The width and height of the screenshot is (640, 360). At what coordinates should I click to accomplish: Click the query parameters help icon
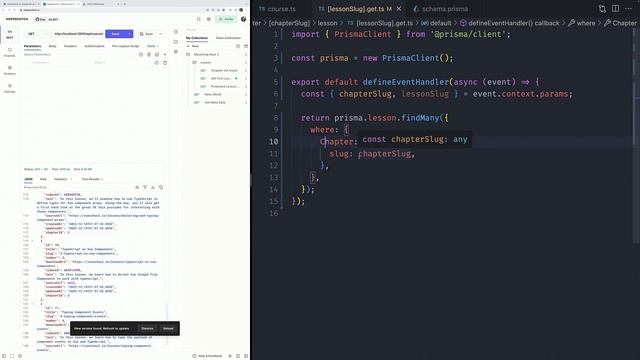point(141,54)
